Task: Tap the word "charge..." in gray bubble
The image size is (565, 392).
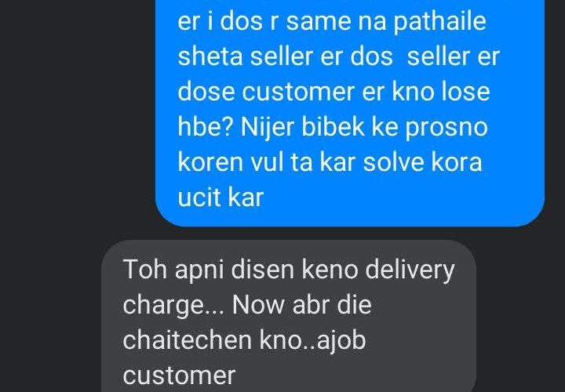Action: [174, 306]
